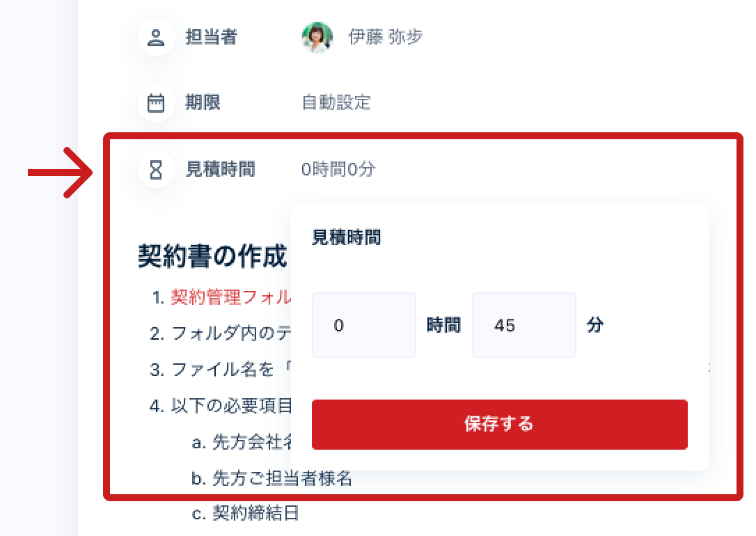Select list item 2 フォルダ内の
756x536 pixels.
pos(221,333)
